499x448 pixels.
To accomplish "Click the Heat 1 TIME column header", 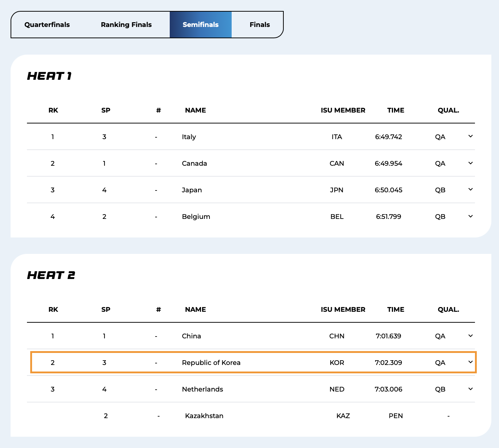I will click(396, 110).
